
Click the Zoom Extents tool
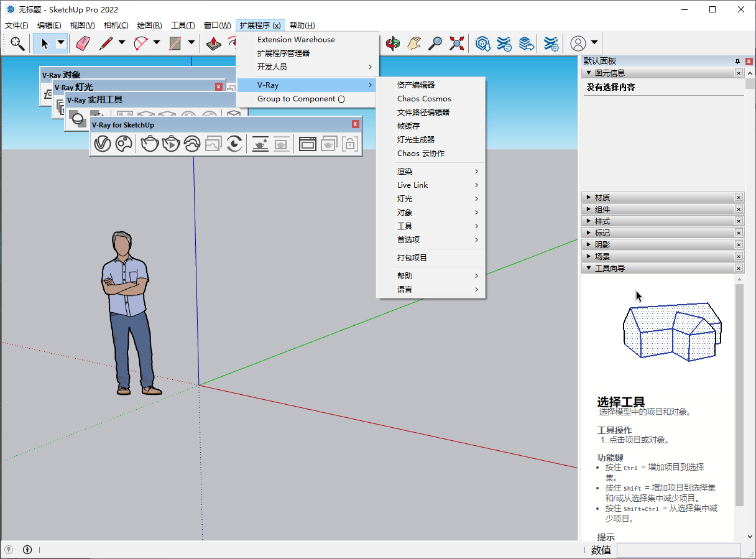point(457,44)
